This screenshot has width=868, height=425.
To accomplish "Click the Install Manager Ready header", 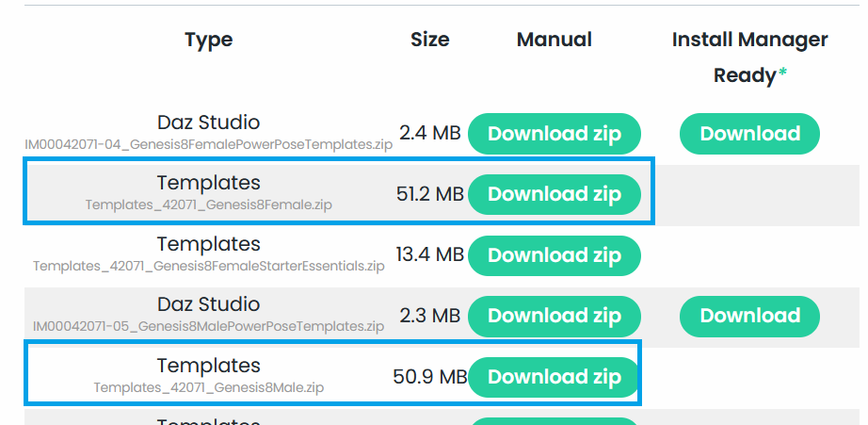I will 749,57.
